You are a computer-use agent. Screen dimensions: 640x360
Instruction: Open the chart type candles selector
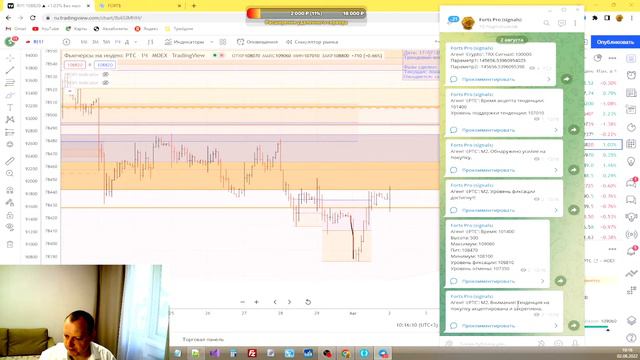151,42
